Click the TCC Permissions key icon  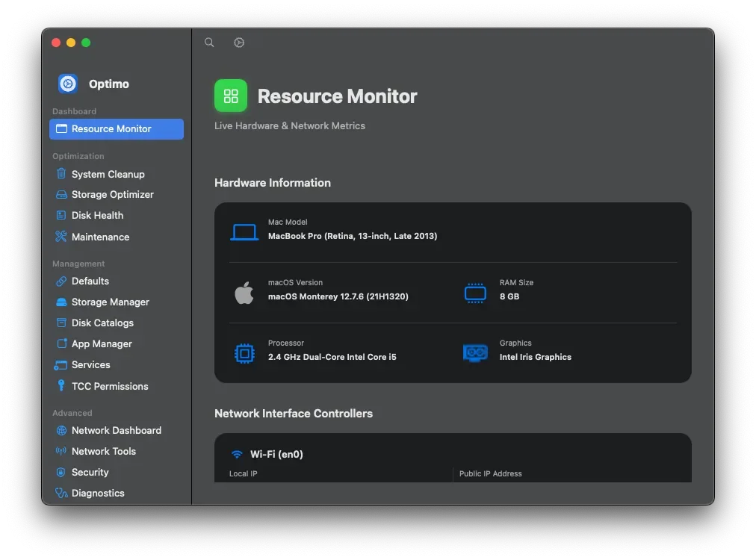[61, 385]
